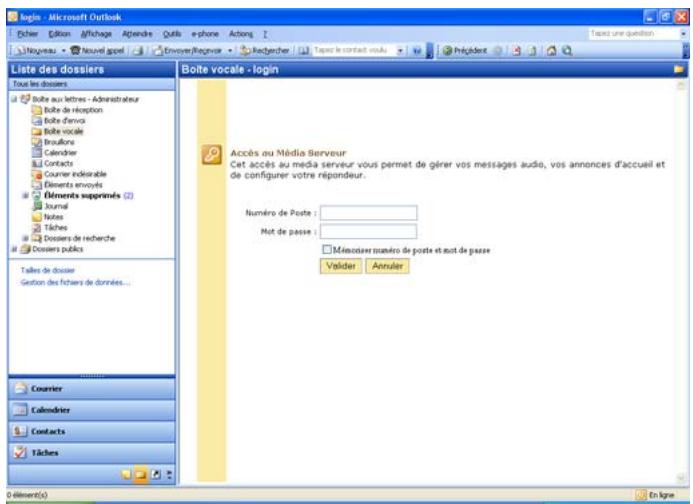Focus the Mot de passe input field
Screen dimensions: 693x504
pyautogui.click(x=368, y=231)
